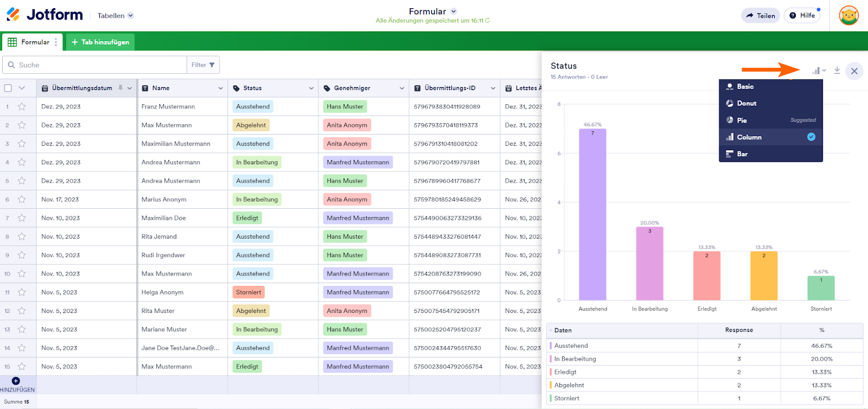Select Donut chart type
Viewport: 868px width, 409px height.
(x=746, y=104)
